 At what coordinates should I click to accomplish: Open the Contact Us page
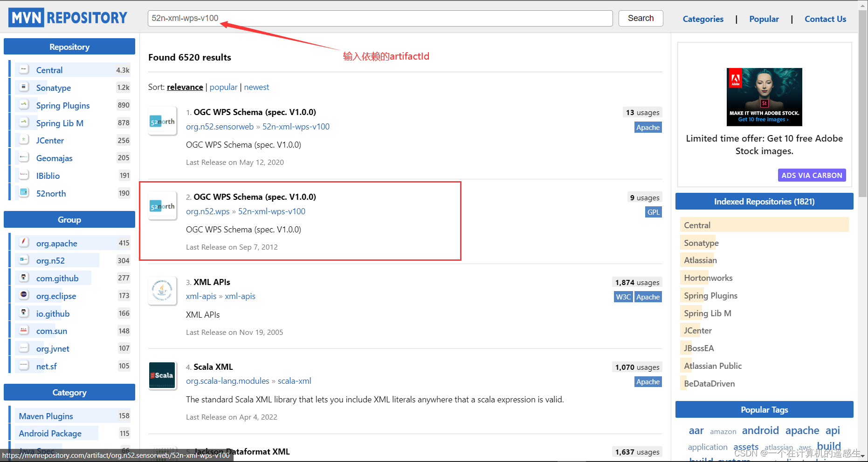tap(825, 19)
